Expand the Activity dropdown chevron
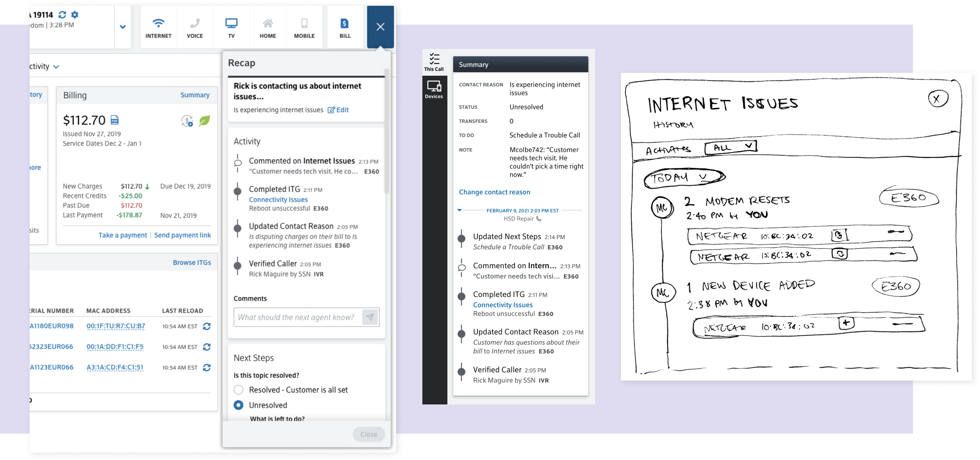Screen dimensions: 980x460 click(56, 67)
